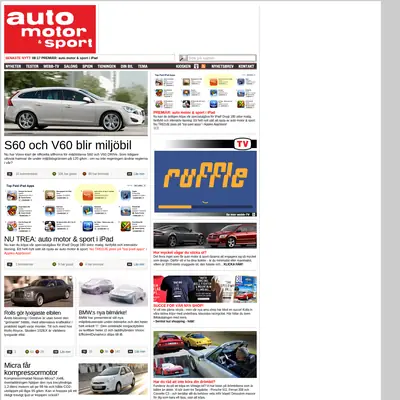Screen dimensions: 400x400
Task: Click the red TV badge
Action: 242,144
